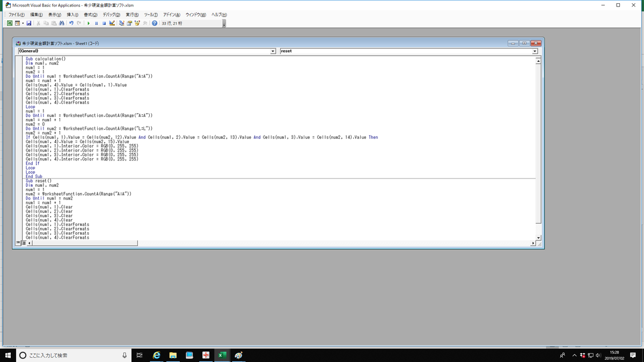Undo the last edit with the Undo arrow
Image resolution: width=644 pixels, height=362 pixels.
[x=71, y=23]
